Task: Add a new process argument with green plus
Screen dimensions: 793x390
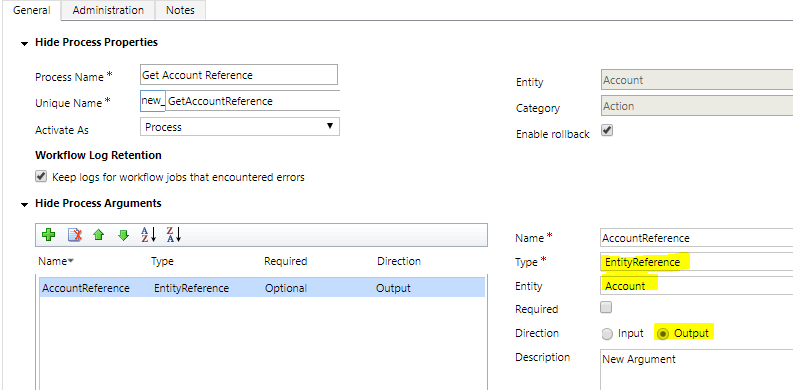Action: (49, 235)
